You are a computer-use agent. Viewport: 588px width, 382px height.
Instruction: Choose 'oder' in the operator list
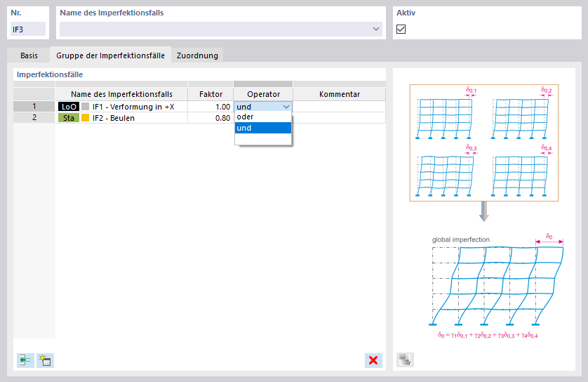[x=263, y=117]
